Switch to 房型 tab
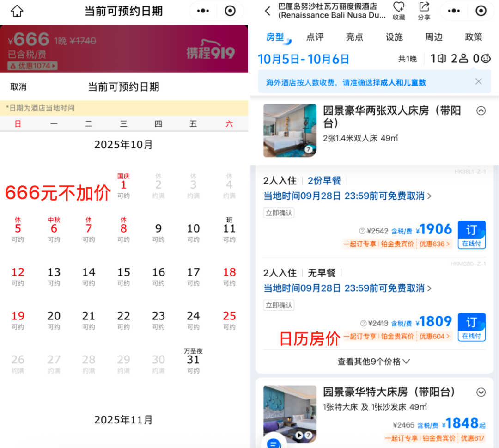 tap(275, 37)
